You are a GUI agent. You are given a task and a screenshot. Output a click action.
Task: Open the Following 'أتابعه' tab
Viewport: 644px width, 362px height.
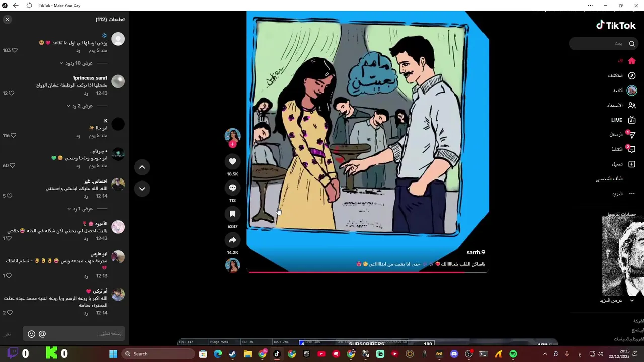pyautogui.click(x=624, y=90)
